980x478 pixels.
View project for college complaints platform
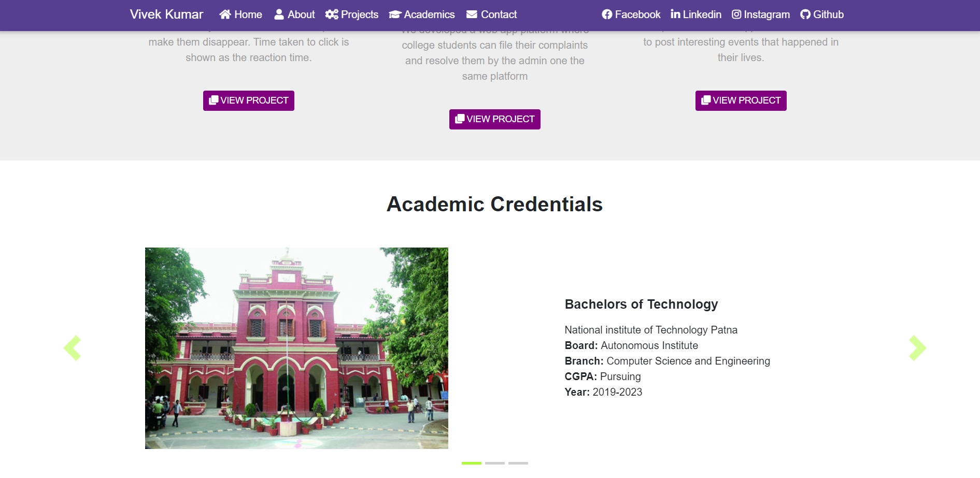coord(495,119)
